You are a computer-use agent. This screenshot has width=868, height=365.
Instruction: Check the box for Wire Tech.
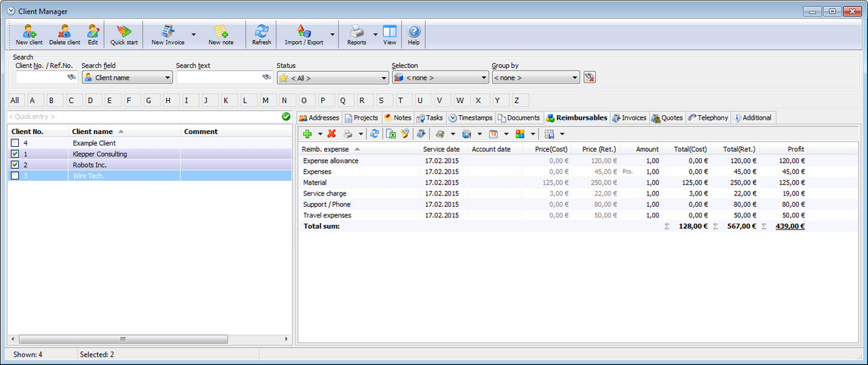15,176
